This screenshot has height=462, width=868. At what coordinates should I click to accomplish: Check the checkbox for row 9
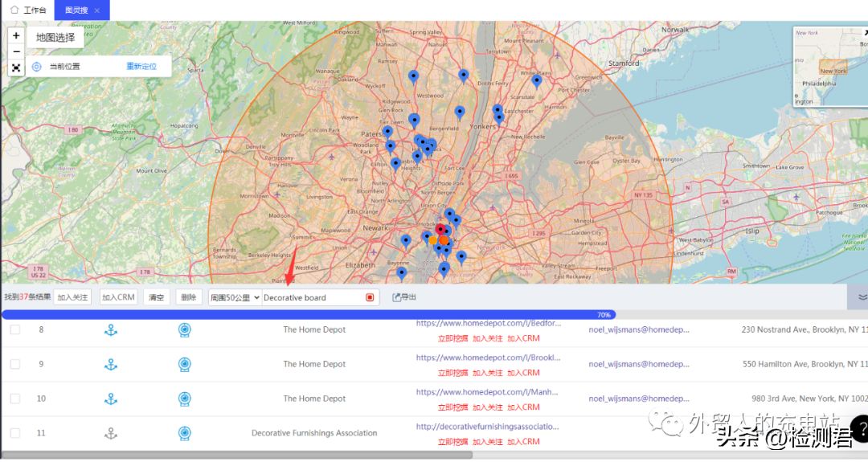click(15, 364)
